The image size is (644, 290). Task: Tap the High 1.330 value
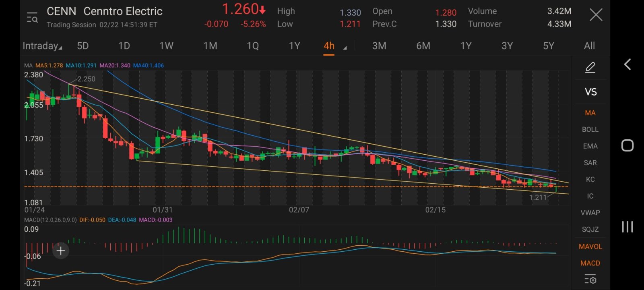(350, 13)
